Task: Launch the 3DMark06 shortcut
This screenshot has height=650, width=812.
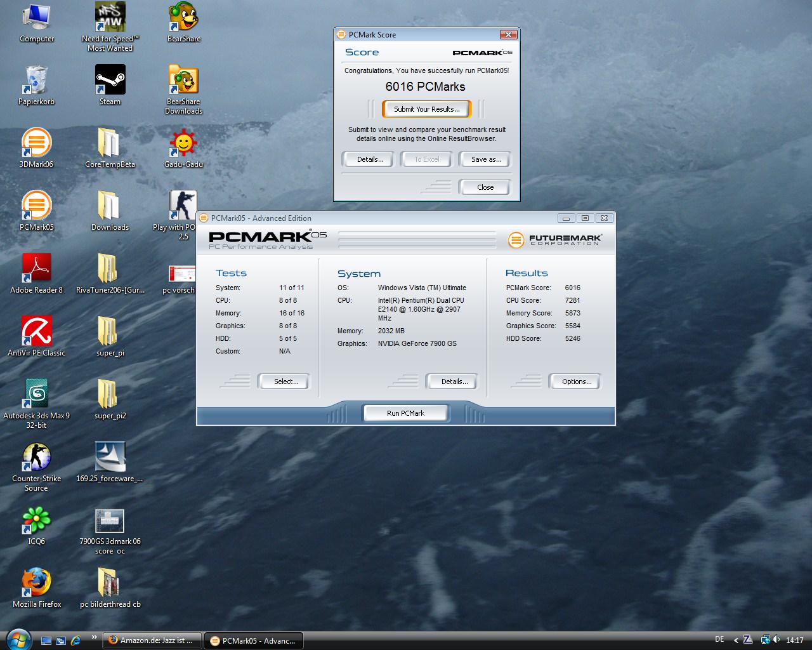Action: (36, 148)
